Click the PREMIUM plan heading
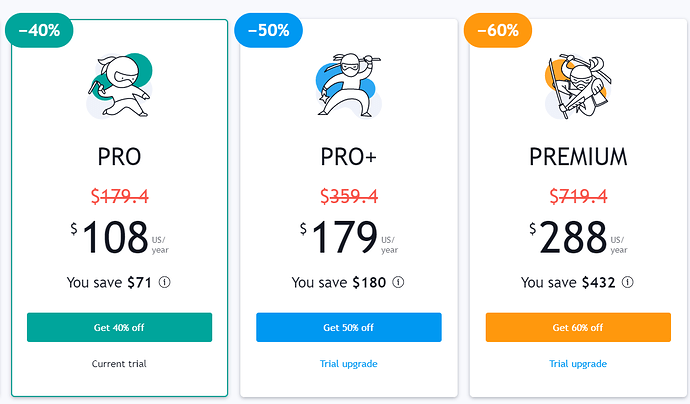 pyautogui.click(x=578, y=157)
